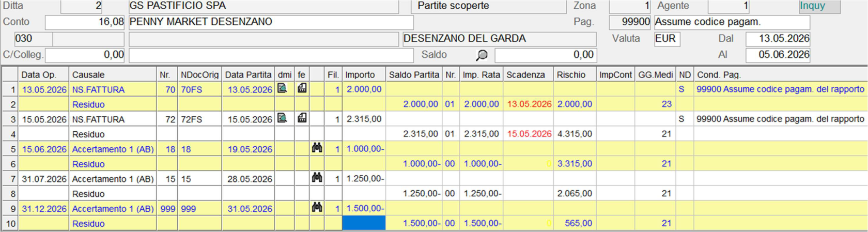868x232 pixels.
Task: Click the 4.315,00 rischio cell
Action: point(575,134)
